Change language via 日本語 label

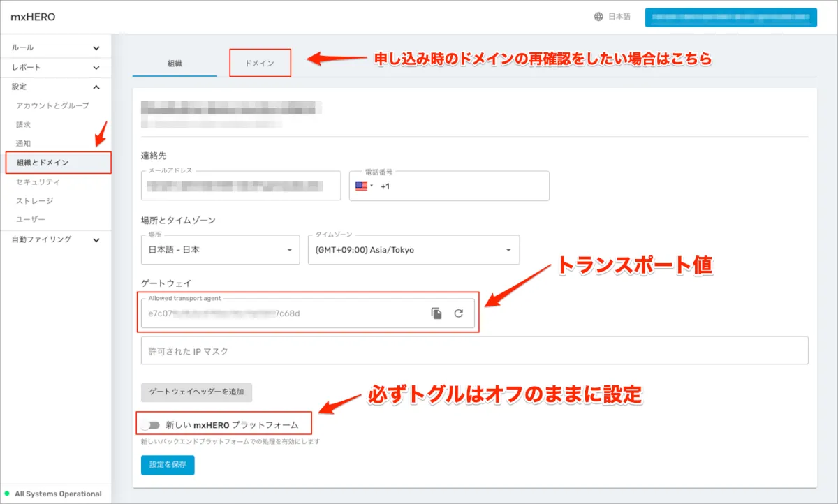tap(619, 17)
